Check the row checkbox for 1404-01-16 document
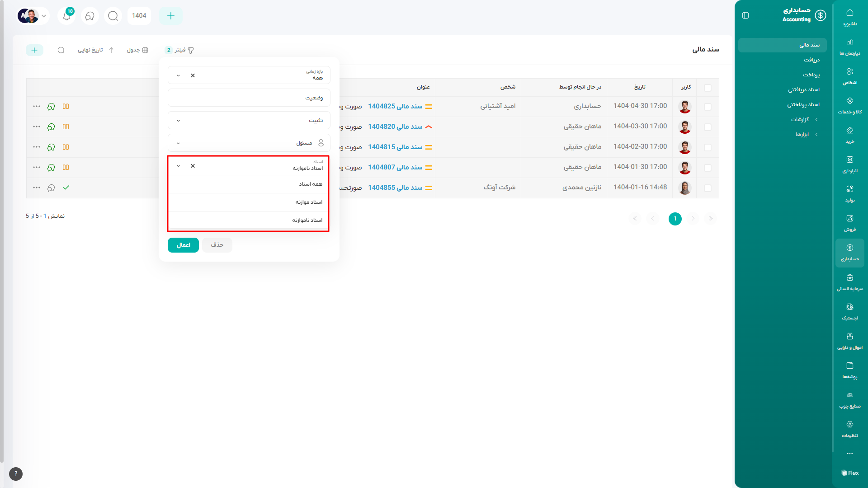 (x=708, y=188)
